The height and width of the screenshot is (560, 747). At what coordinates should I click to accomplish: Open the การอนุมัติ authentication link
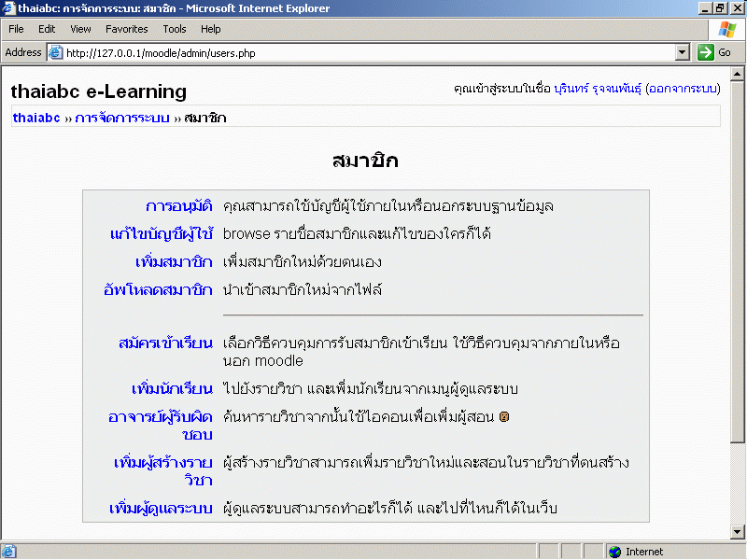tap(178, 206)
